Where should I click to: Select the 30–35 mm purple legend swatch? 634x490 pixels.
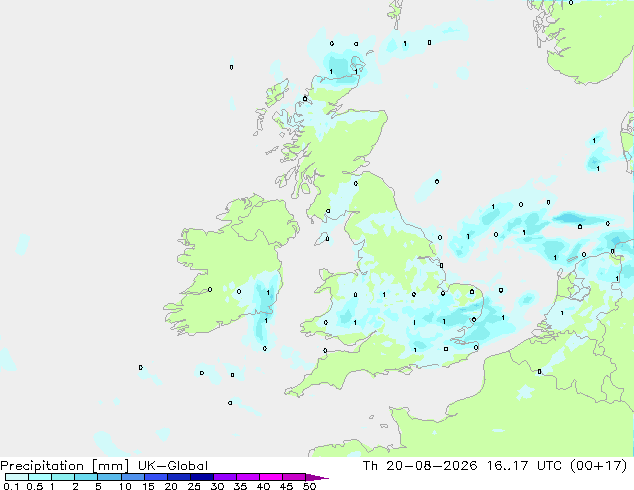tap(225, 477)
